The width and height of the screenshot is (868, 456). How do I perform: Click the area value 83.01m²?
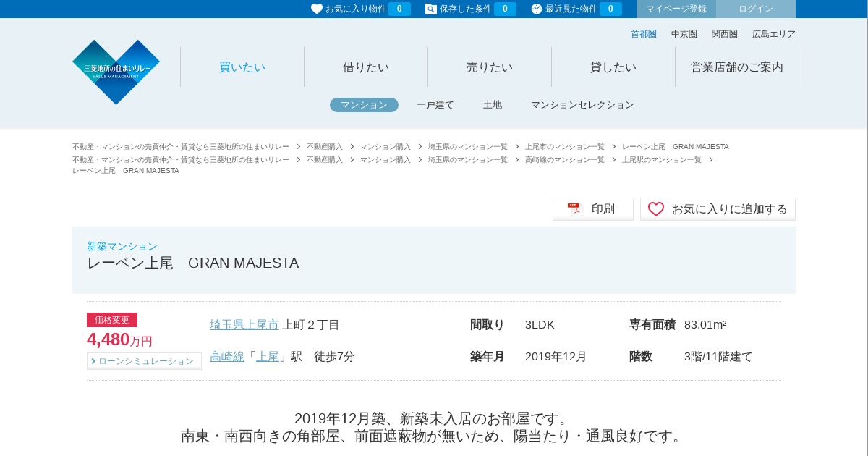[705, 325]
